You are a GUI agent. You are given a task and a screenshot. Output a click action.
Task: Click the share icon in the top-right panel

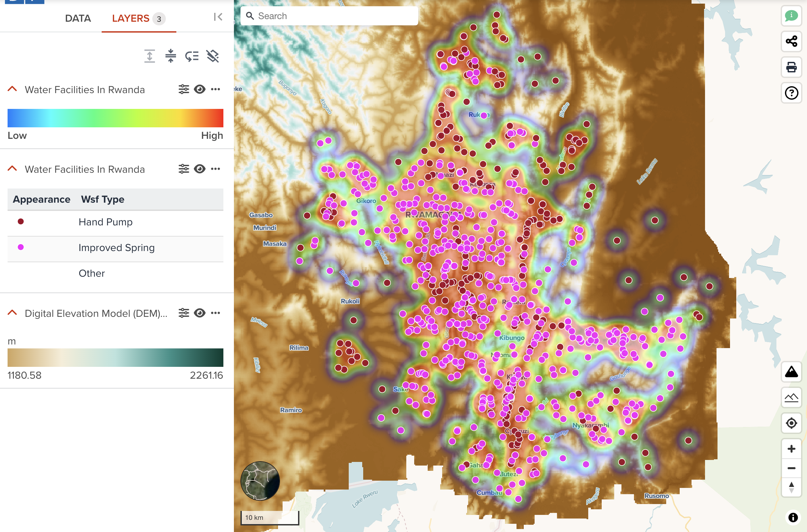[x=792, y=41]
